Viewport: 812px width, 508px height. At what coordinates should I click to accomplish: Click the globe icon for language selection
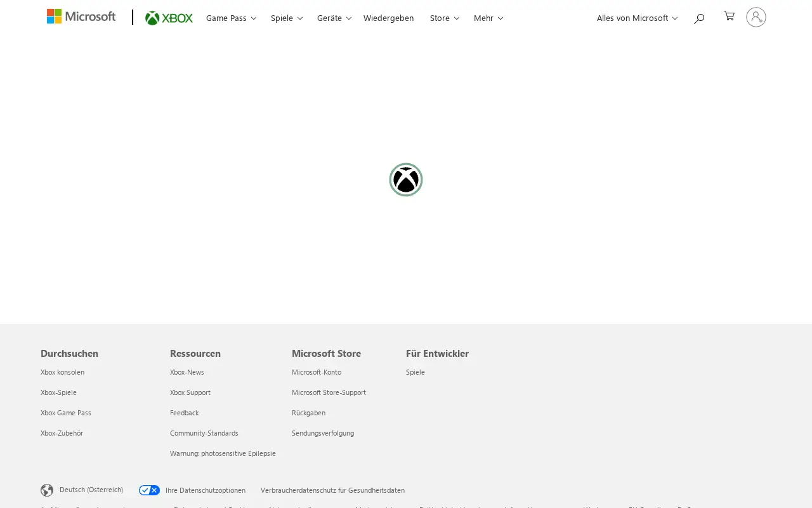[47, 490]
